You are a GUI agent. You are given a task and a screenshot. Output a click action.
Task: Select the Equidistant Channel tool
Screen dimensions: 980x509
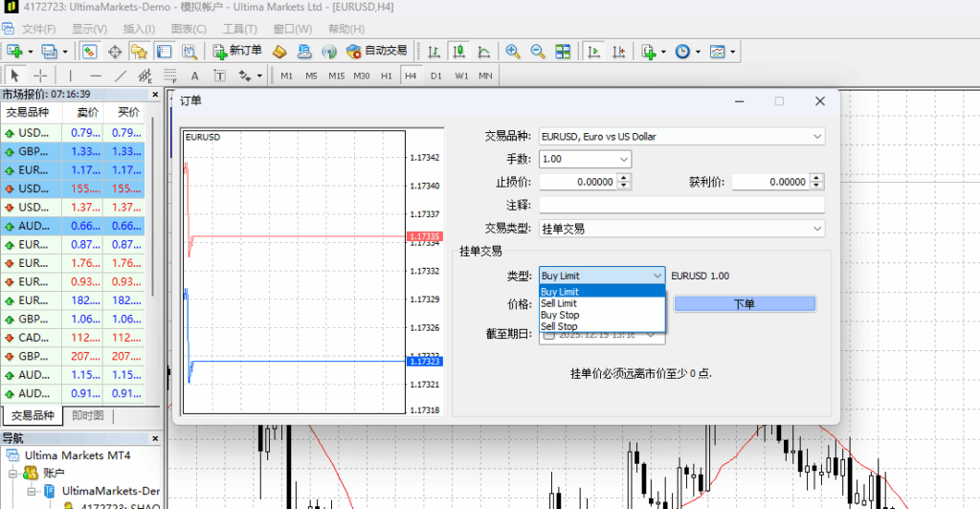[x=145, y=76]
